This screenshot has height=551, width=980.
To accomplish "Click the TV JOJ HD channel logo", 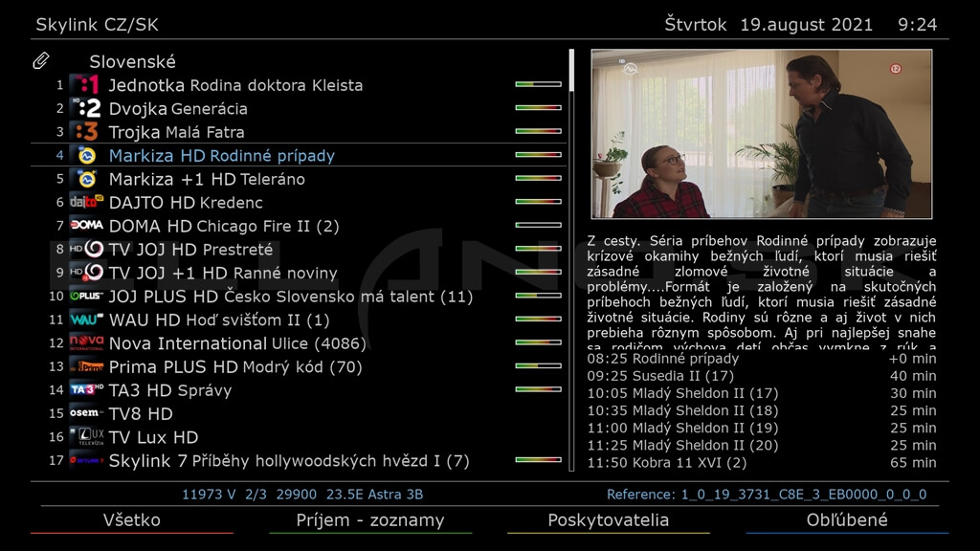I will coord(86,250).
